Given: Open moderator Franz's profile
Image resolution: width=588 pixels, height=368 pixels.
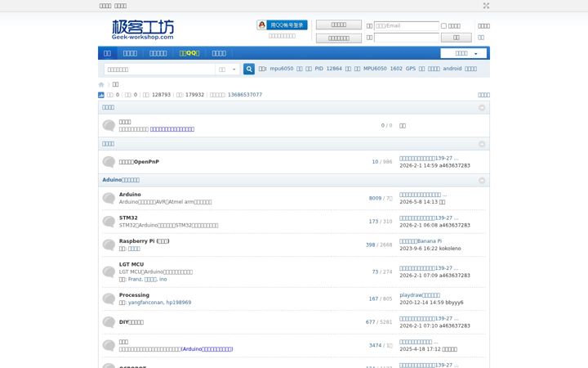Looking at the screenshot, I should pyautogui.click(x=135, y=280).
